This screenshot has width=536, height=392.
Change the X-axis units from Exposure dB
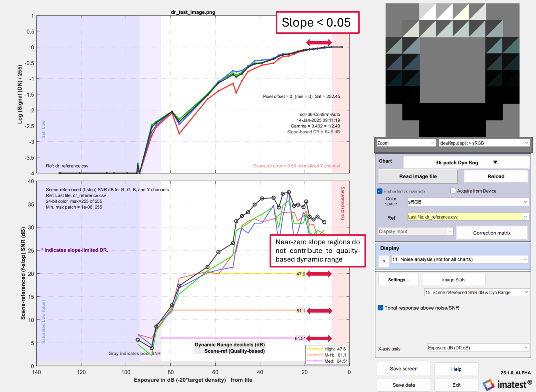tap(477, 348)
